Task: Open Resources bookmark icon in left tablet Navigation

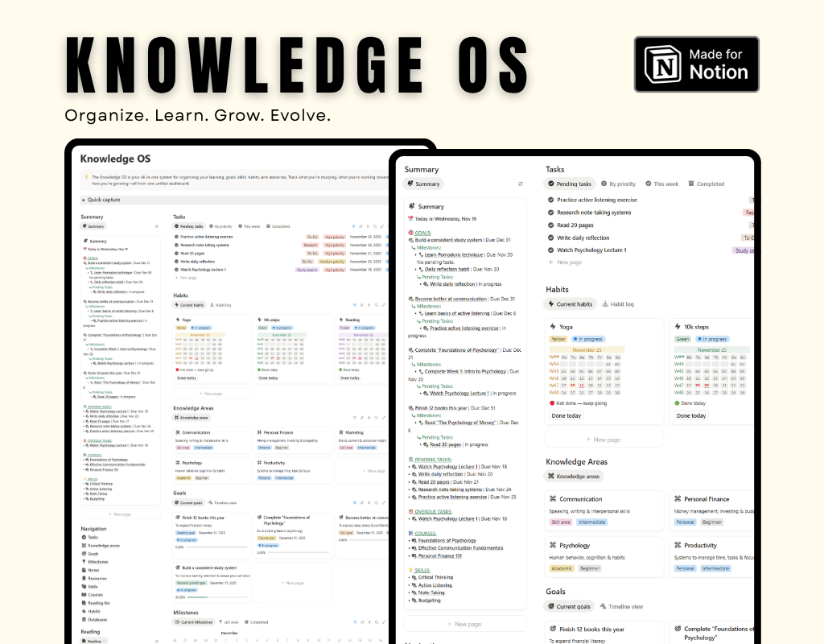Action: 84,578
